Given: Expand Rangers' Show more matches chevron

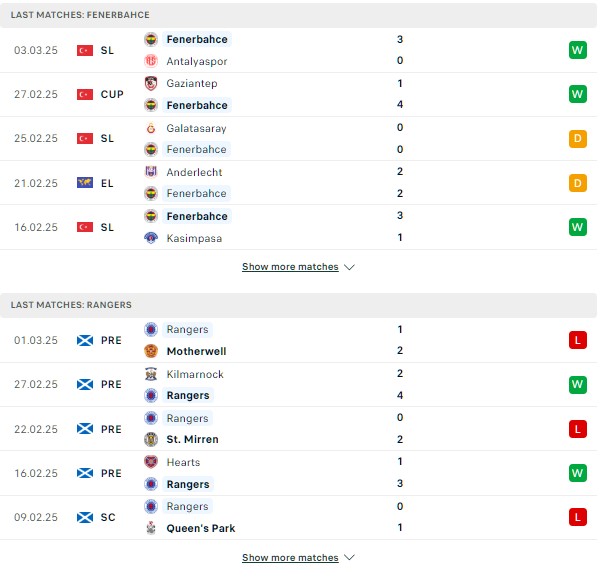Looking at the screenshot, I should (349, 557).
